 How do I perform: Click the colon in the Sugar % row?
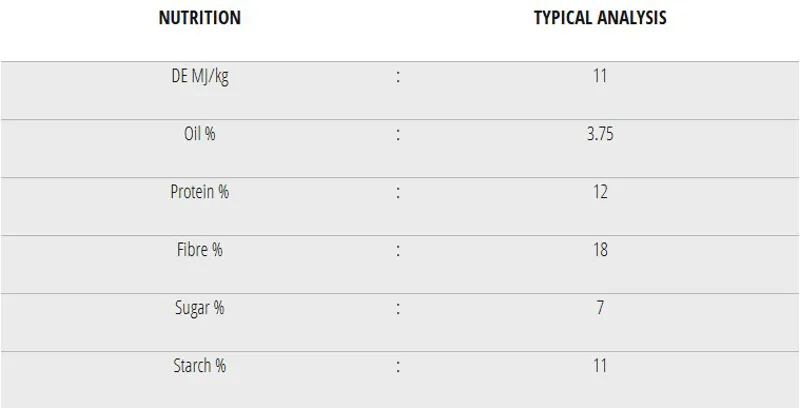pos(398,308)
